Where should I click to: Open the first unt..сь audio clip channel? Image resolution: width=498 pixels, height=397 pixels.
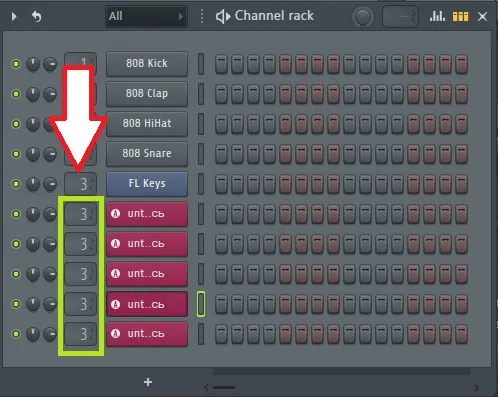coord(147,214)
